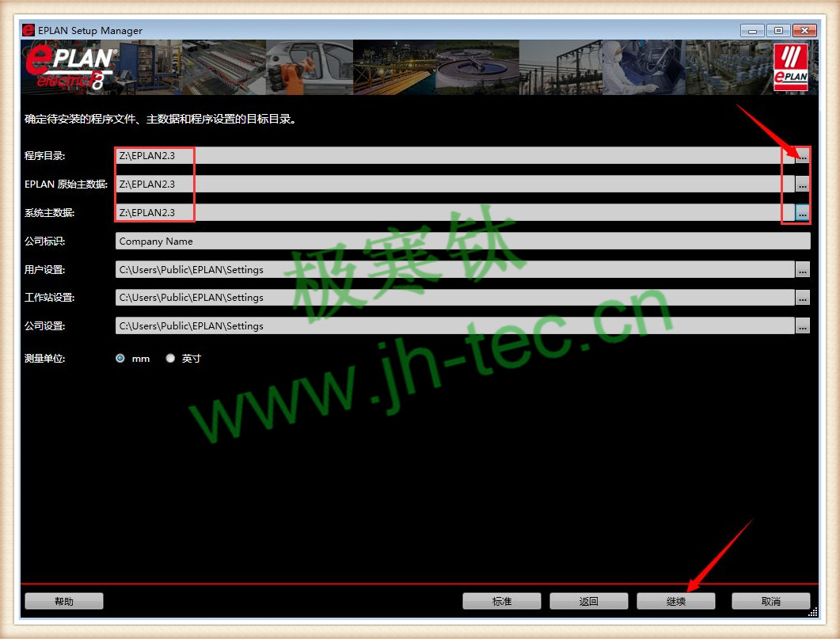Continue setup with the 继续 button
The image size is (840, 639).
[x=675, y=601]
